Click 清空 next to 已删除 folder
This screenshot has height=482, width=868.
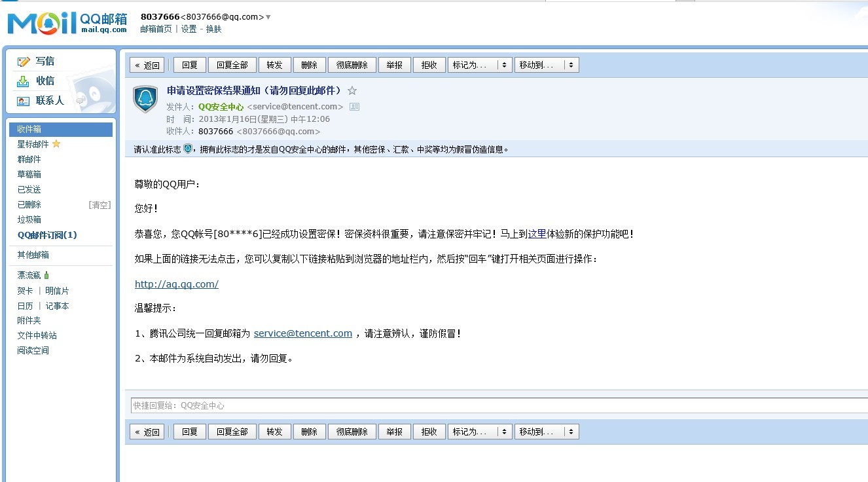pyautogui.click(x=99, y=205)
